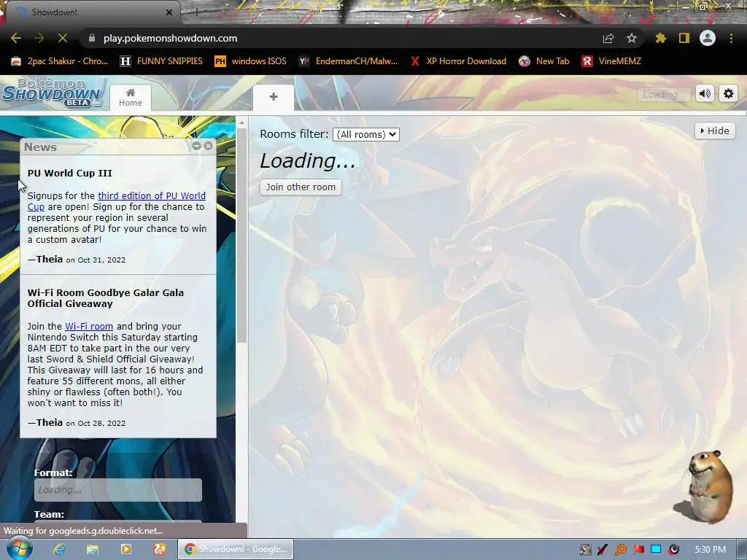
Task: Close the News panel
Action: (208, 146)
